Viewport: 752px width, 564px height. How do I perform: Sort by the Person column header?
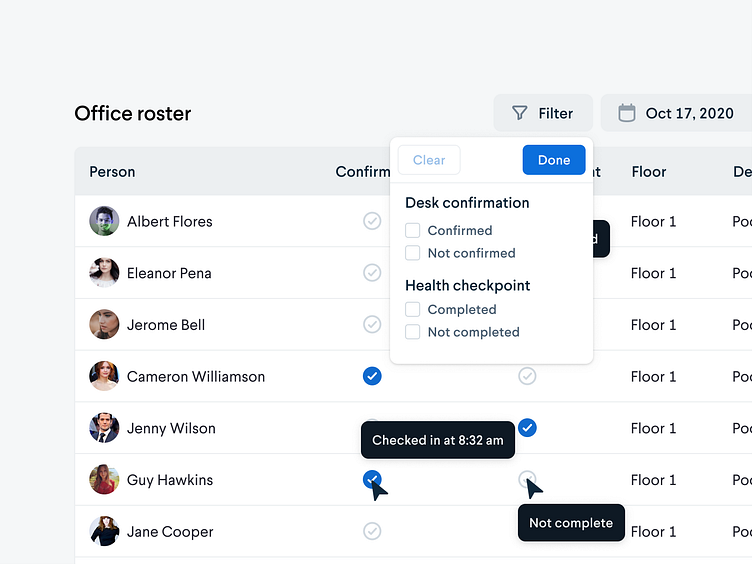point(112,172)
